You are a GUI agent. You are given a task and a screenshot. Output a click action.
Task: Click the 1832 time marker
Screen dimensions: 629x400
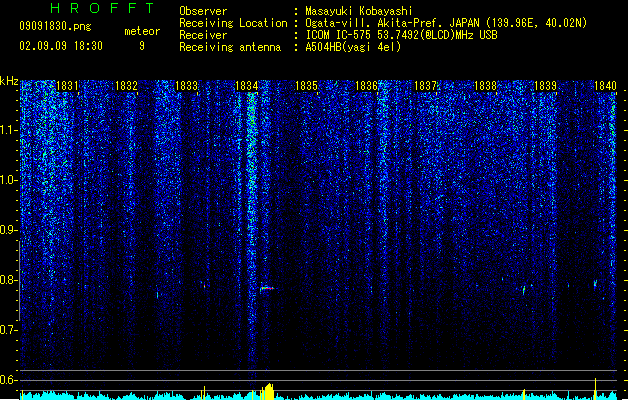pyautogui.click(x=126, y=86)
